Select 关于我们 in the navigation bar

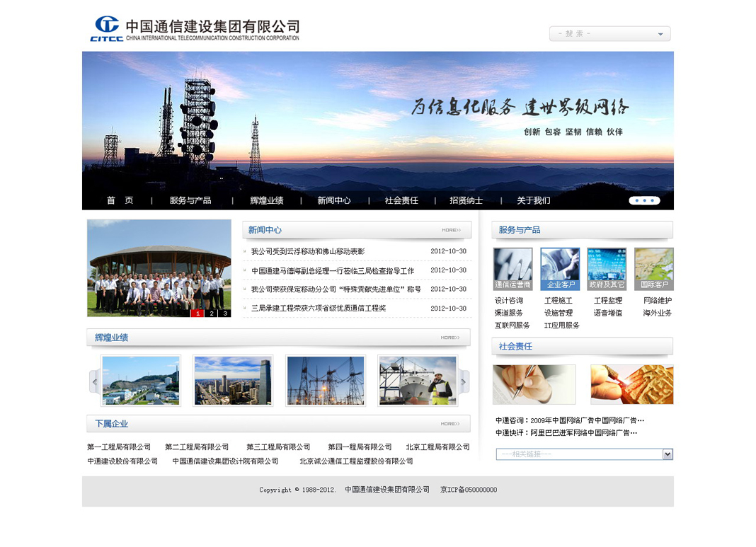[534, 200]
